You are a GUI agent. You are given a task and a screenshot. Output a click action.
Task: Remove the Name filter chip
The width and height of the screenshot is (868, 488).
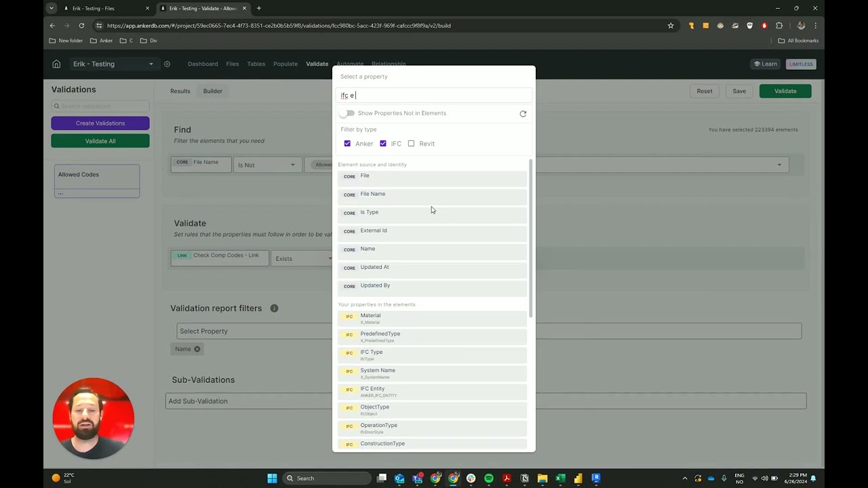click(197, 349)
